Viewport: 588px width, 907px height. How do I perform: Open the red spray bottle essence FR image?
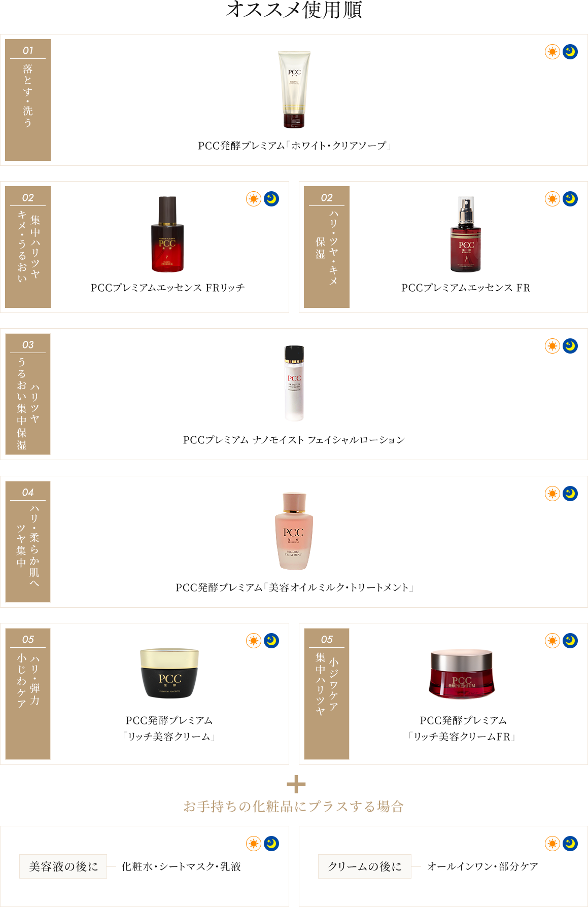[466, 234]
